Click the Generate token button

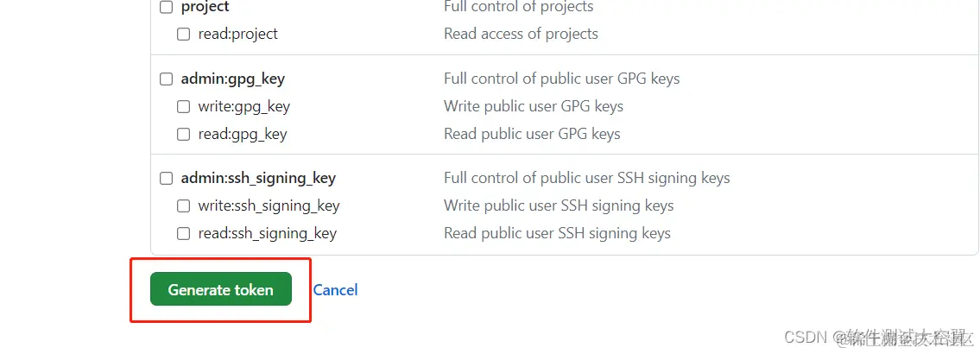pyautogui.click(x=220, y=290)
